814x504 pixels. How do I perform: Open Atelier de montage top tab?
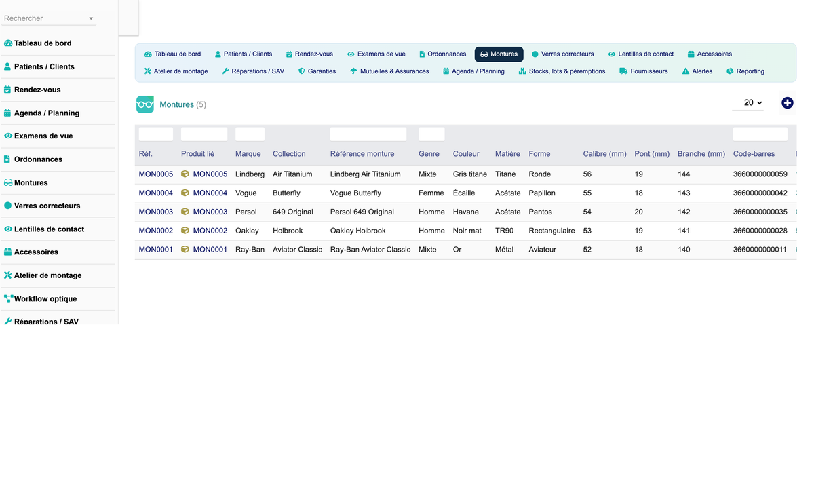coord(176,71)
